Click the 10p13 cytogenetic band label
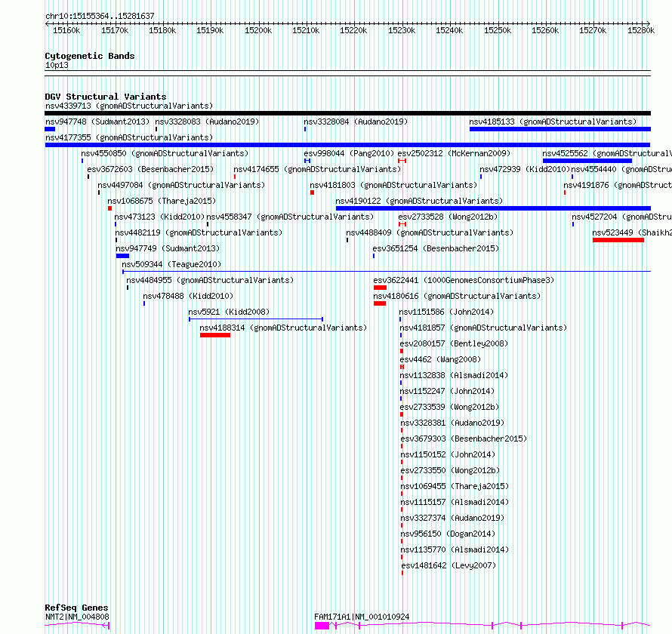The width and height of the screenshot is (672, 634). pyautogui.click(x=57, y=65)
